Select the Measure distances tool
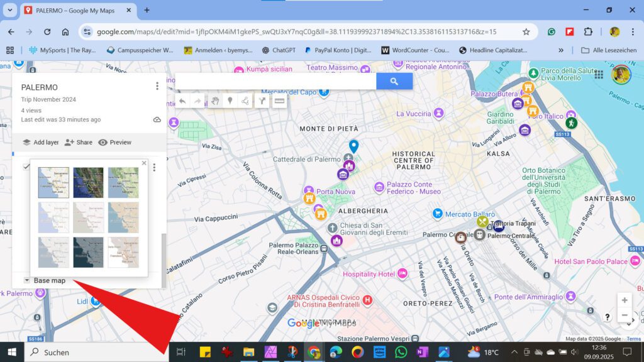The width and height of the screenshot is (644, 362). pyautogui.click(x=278, y=101)
